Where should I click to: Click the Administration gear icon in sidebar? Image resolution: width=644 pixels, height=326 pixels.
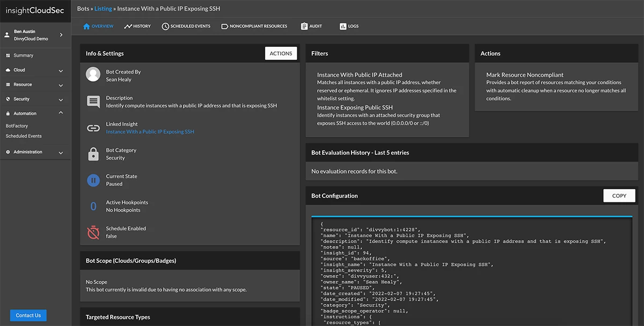(8, 152)
